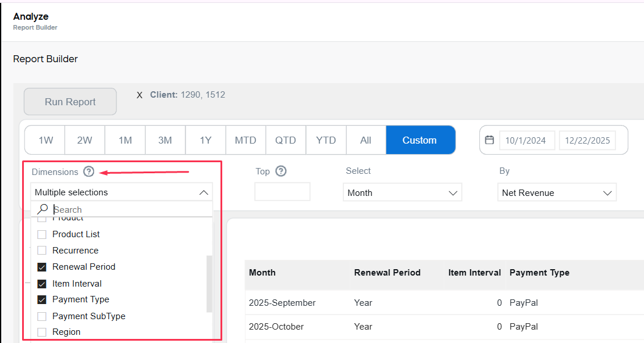644x343 pixels.
Task: Click the 10/1/2024 start date field
Action: click(526, 140)
